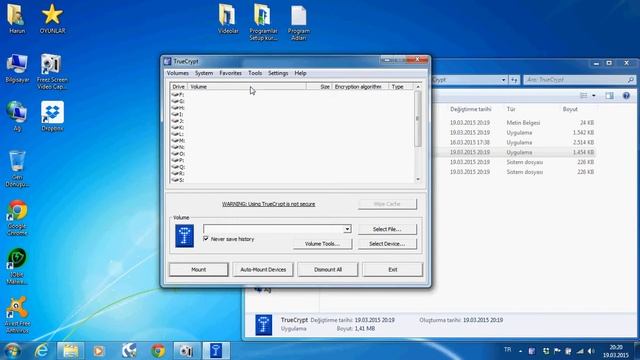Launch Google Chrome desktop shortcut
The image size is (640, 360).
(17, 218)
